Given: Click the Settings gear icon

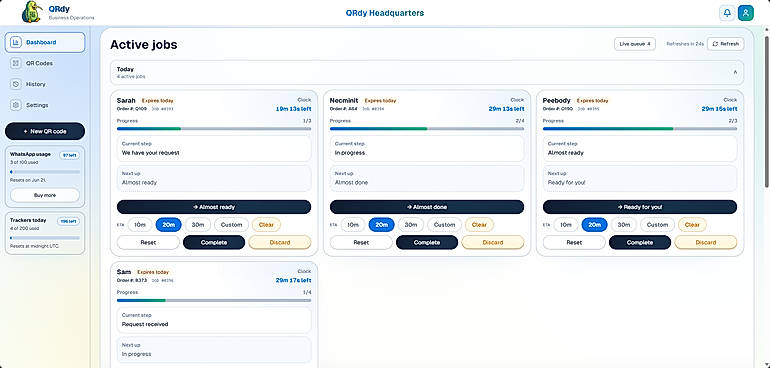Looking at the screenshot, I should 16,105.
